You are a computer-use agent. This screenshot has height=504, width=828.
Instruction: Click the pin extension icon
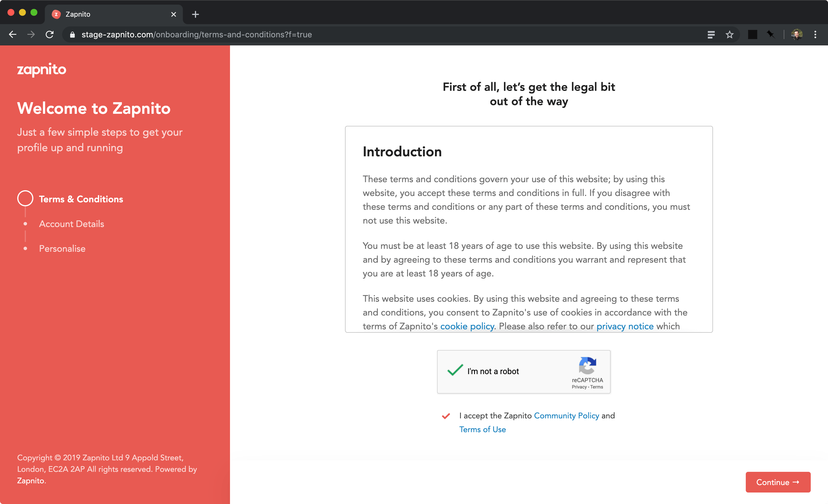770,34
